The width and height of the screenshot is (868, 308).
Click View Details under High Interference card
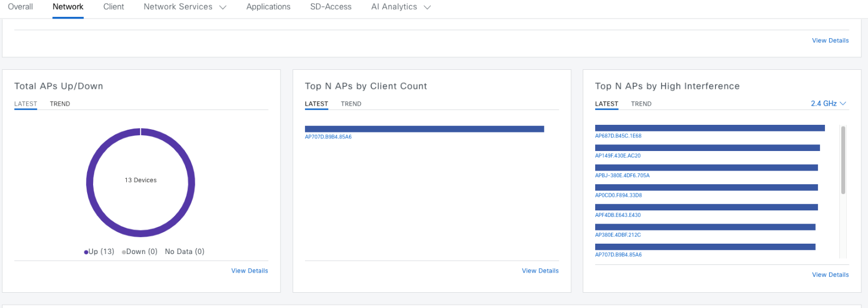(830, 275)
